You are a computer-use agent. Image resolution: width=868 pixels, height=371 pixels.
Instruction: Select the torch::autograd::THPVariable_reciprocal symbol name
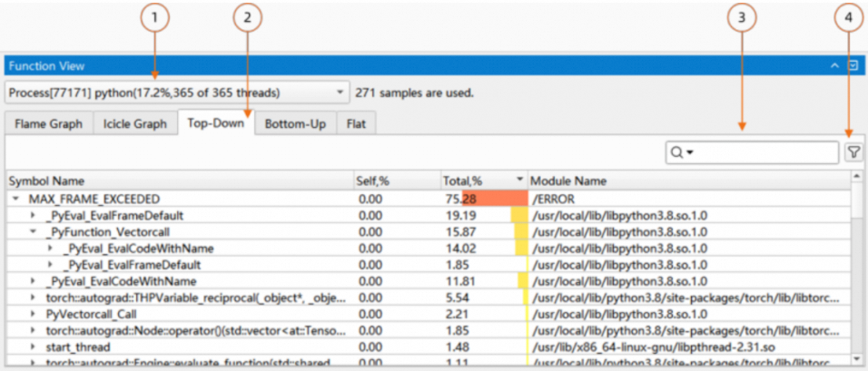coord(196,298)
